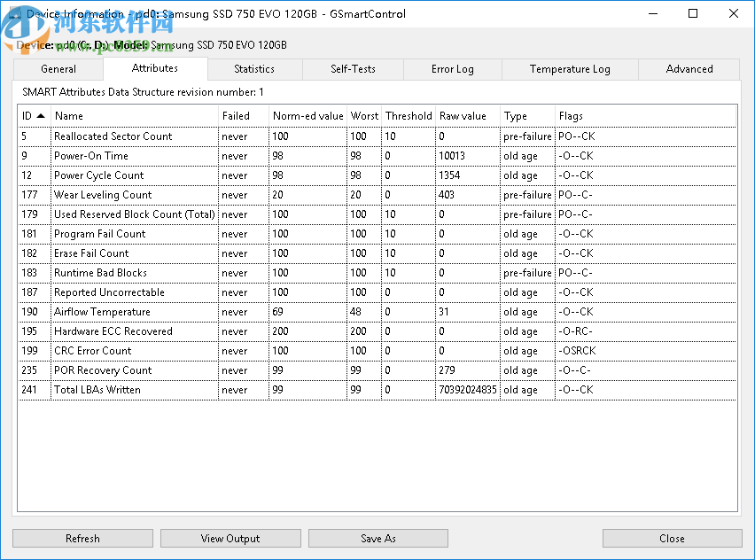Viewport: 755px width, 560px height.
Task: Open the Statistics tab
Action: tap(254, 69)
